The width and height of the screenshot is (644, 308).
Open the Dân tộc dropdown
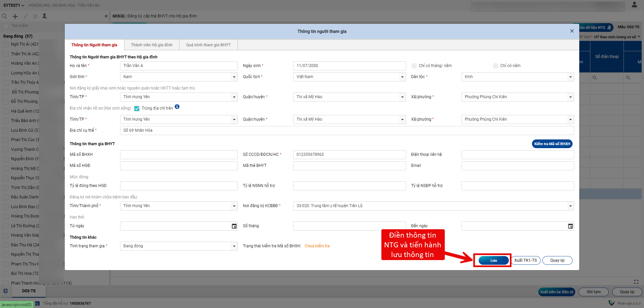click(x=570, y=77)
